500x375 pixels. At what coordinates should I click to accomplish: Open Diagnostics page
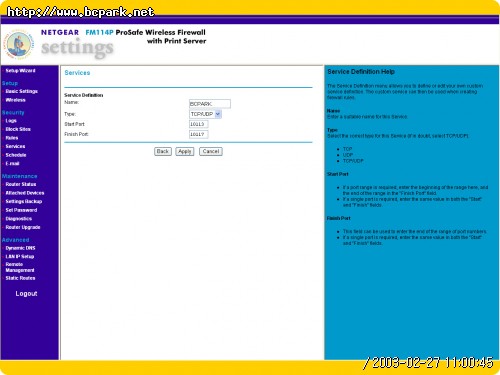[19, 219]
